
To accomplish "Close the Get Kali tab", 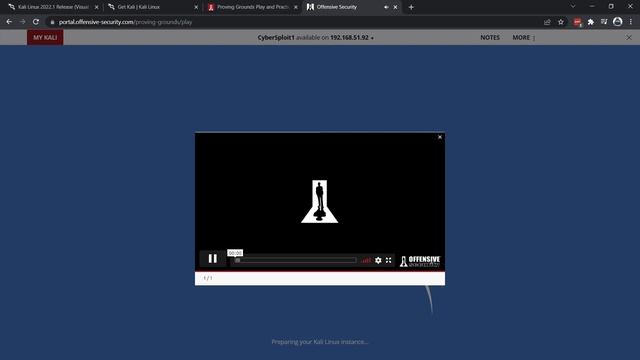I will [196, 7].
